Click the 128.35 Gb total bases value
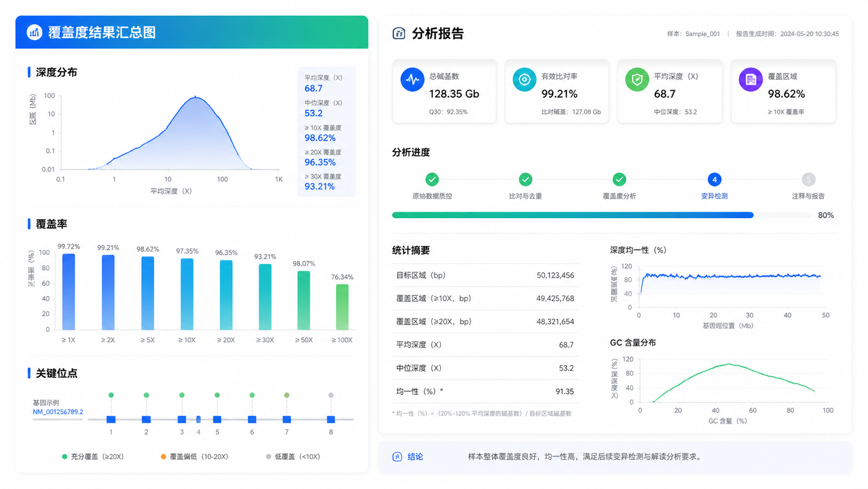 point(454,94)
